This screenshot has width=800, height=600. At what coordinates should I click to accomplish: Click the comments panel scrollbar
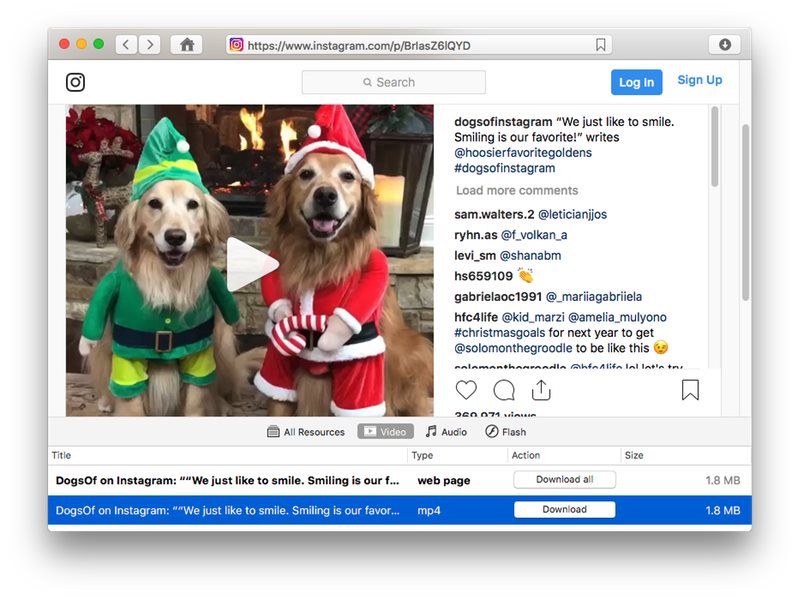[x=714, y=147]
